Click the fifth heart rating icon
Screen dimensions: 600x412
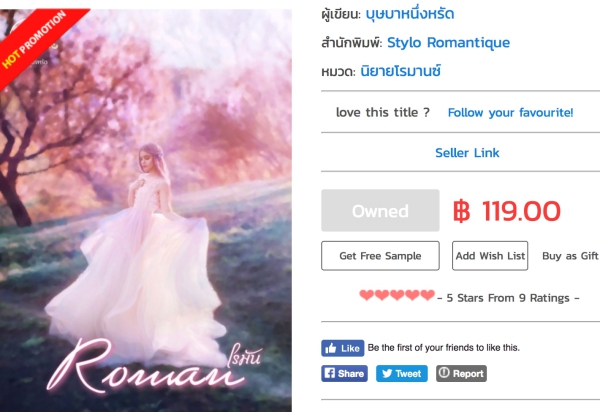coord(427,295)
